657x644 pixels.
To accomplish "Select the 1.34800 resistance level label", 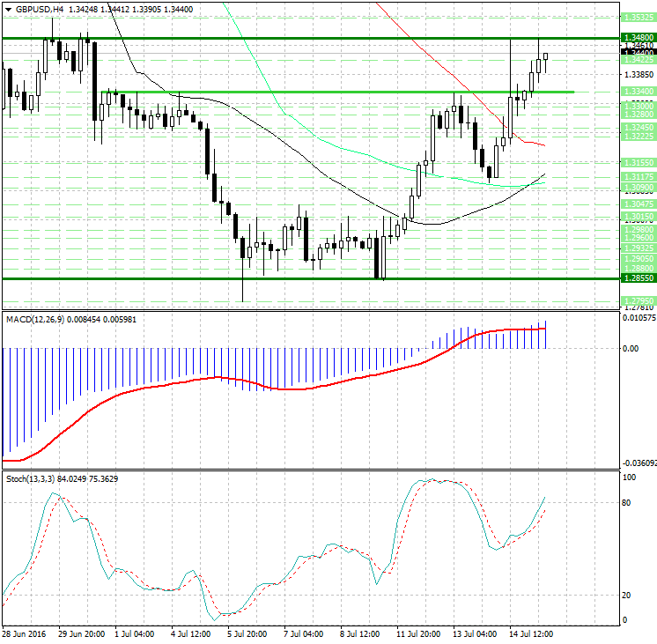I will [639, 38].
